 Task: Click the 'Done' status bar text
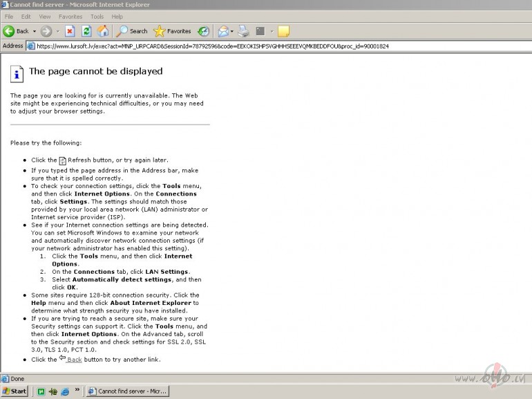tap(17, 379)
